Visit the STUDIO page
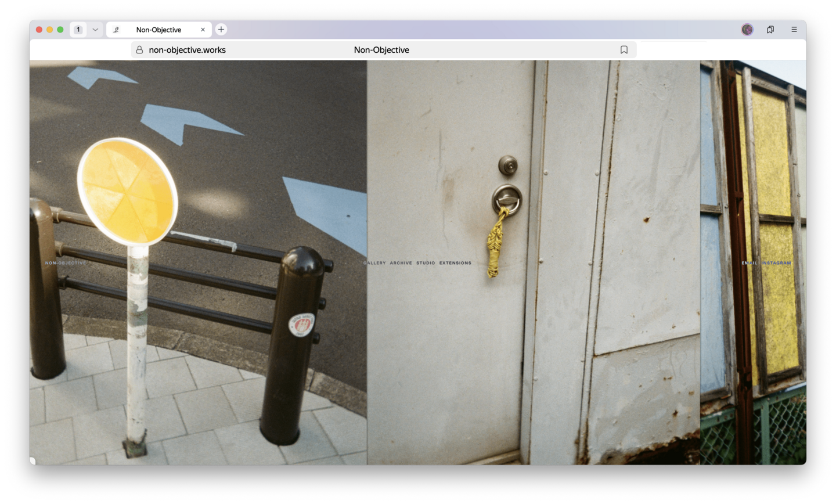Image resolution: width=836 pixels, height=504 pixels. click(x=426, y=263)
